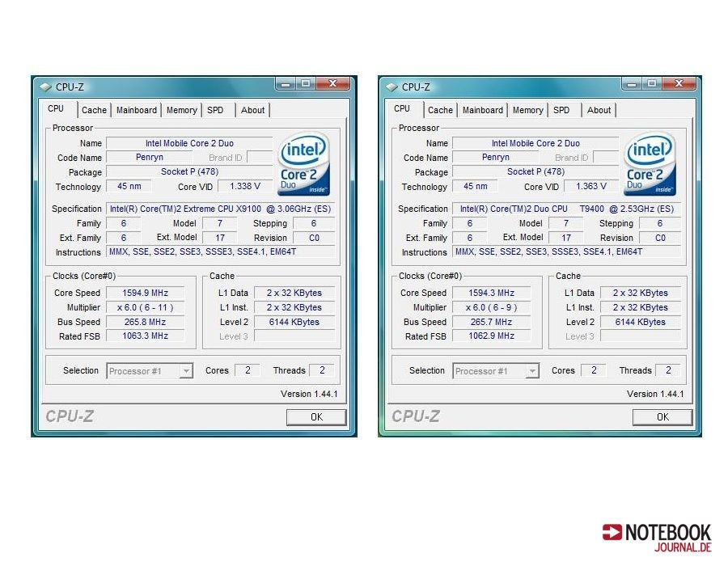
Task: Click L1 Data 2 x 32 KBytes in left window
Action: click(294, 293)
